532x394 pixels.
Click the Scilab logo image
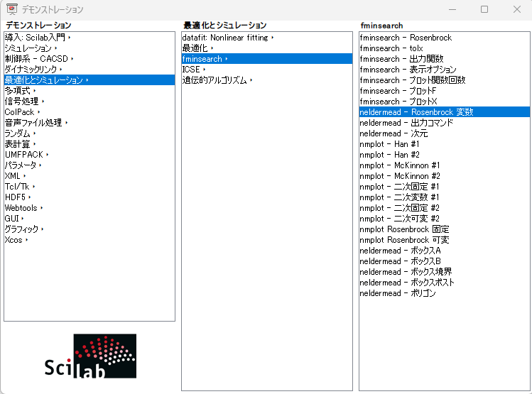click(89, 356)
